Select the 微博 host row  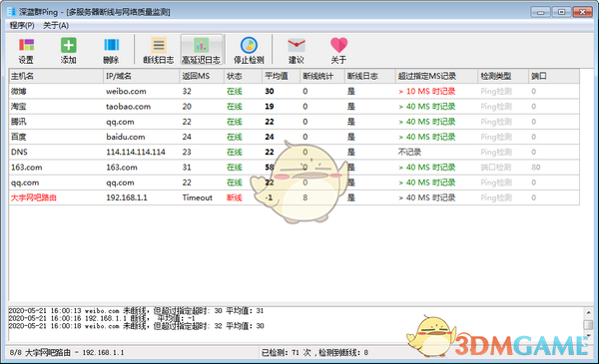[294, 91]
